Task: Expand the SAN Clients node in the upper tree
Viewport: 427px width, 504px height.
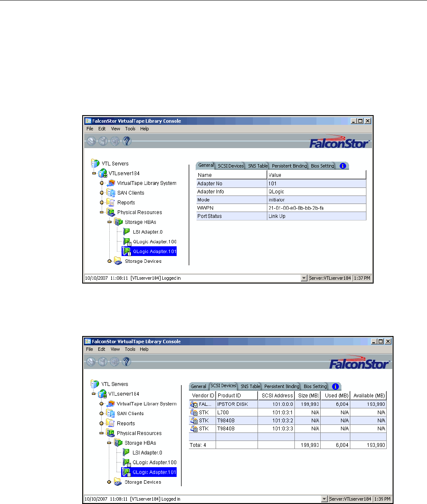Action: [102, 193]
